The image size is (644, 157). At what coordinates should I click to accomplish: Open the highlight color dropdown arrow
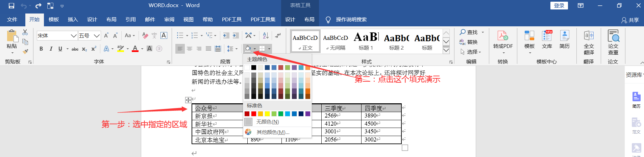127,49
